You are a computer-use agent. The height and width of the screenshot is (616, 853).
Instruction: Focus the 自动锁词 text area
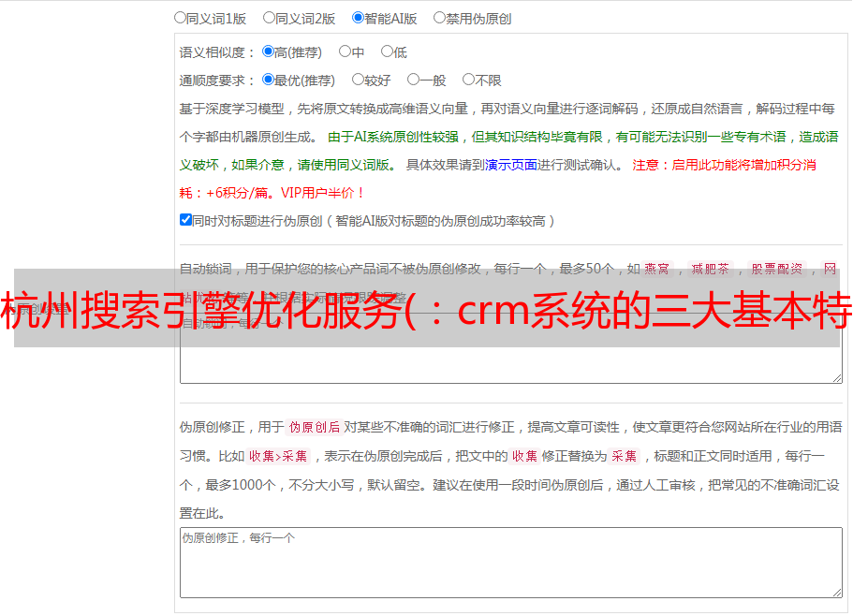point(511,348)
